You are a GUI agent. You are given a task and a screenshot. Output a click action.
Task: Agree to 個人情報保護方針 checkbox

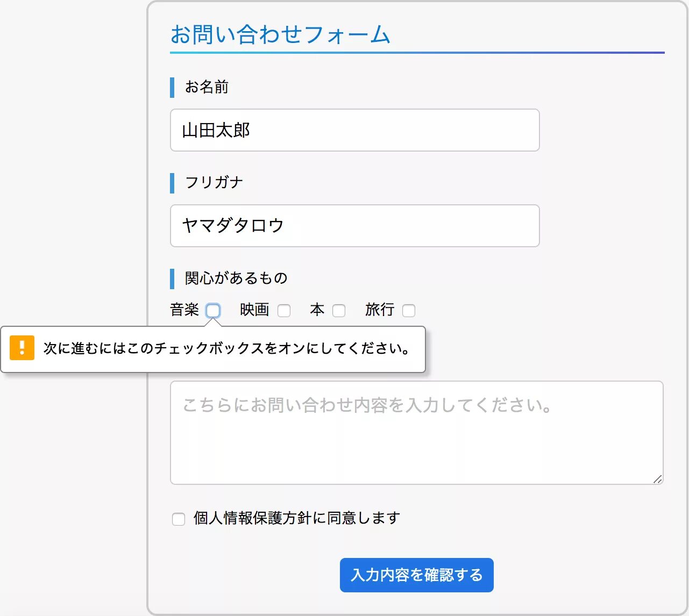click(179, 519)
